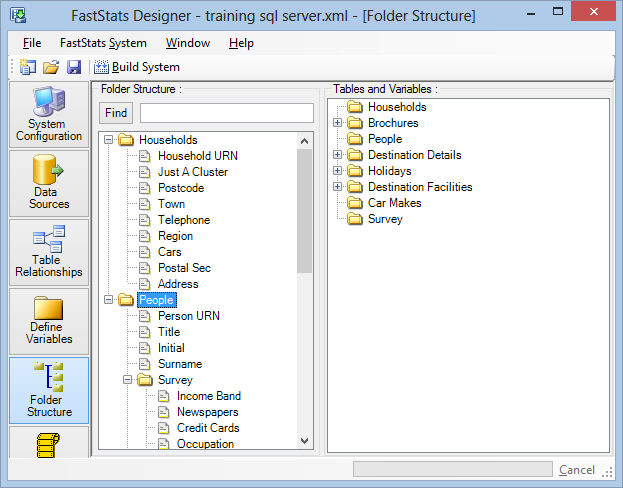Select the Address variable
623x488 pixels.
[x=178, y=284]
